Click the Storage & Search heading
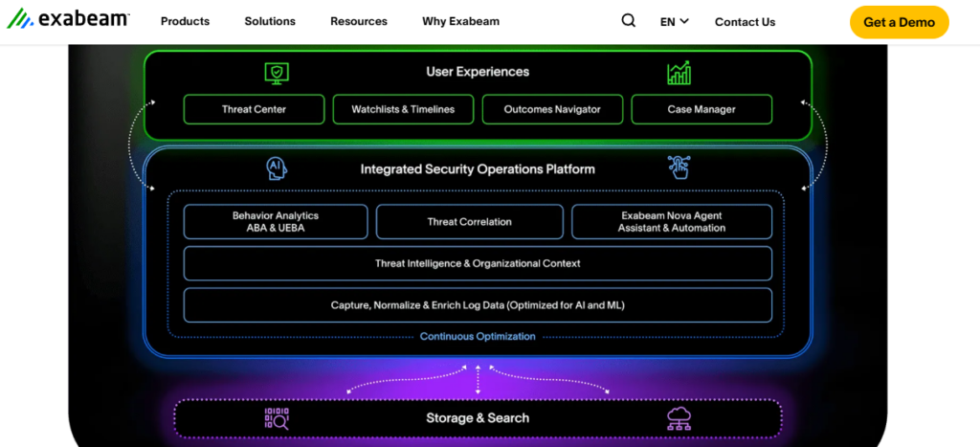The width and height of the screenshot is (980, 447). pyautogui.click(x=478, y=417)
